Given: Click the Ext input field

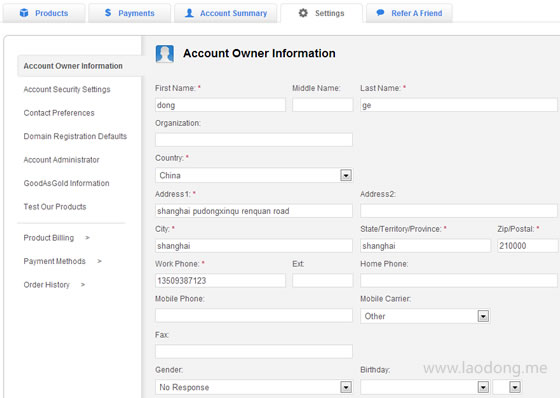Looking at the screenshot, I should 322,281.
